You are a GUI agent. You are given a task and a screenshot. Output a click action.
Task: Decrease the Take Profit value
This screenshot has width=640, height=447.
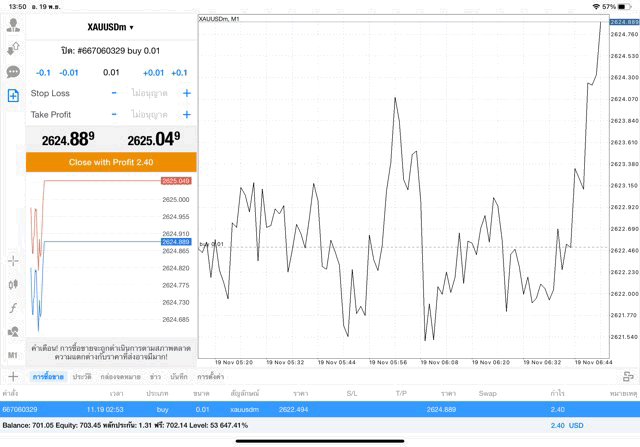click(x=114, y=115)
